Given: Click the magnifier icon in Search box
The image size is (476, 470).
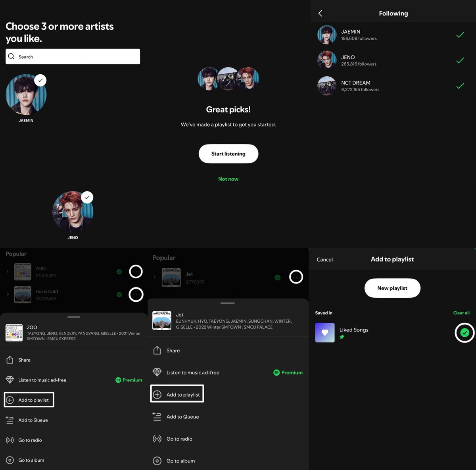Looking at the screenshot, I should tap(11, 56).
